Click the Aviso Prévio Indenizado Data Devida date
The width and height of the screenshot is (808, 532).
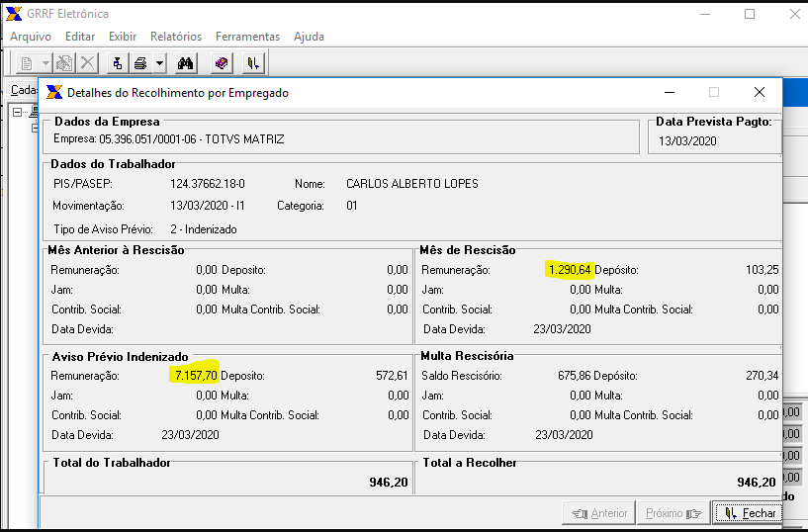click(190, 435)
